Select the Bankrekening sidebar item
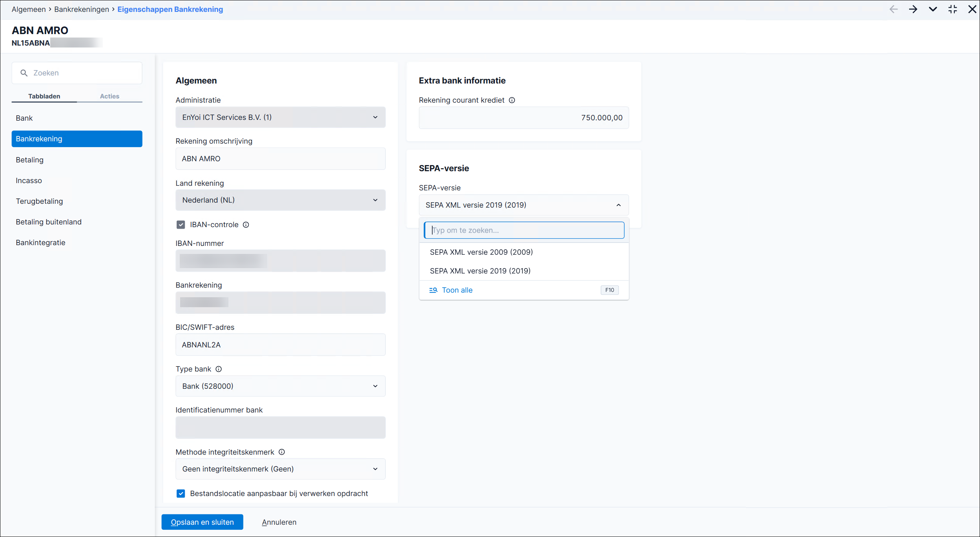The image size is (980, 537). (x=77, y=139)
